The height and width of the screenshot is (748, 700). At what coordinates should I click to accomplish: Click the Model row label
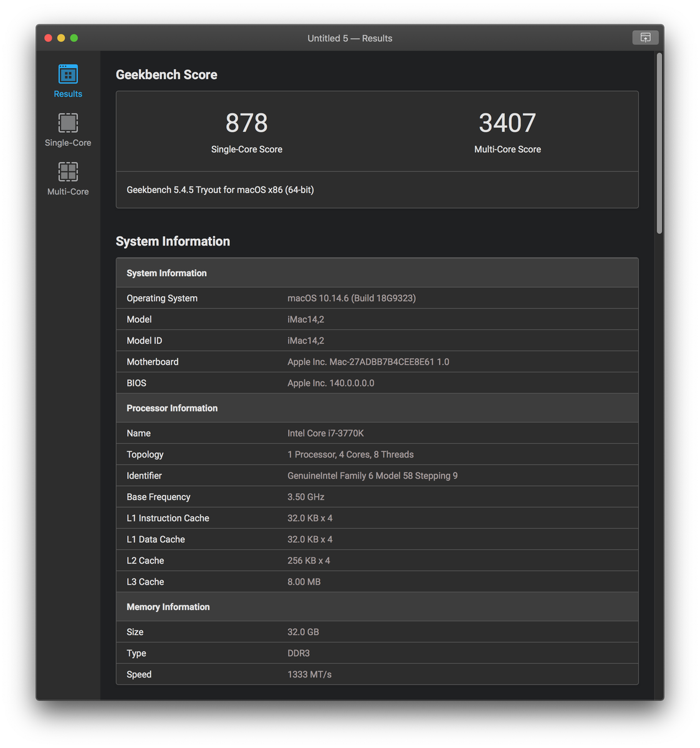point(139,320)
